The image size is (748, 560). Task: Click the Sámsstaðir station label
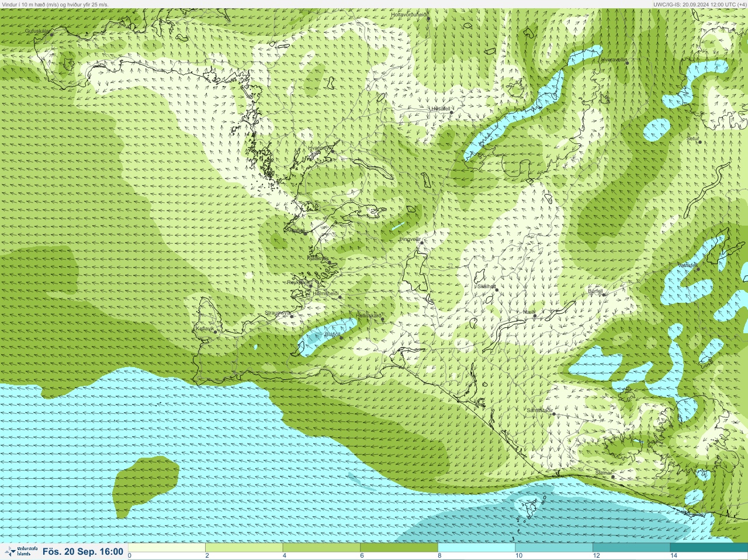(539, 410)
